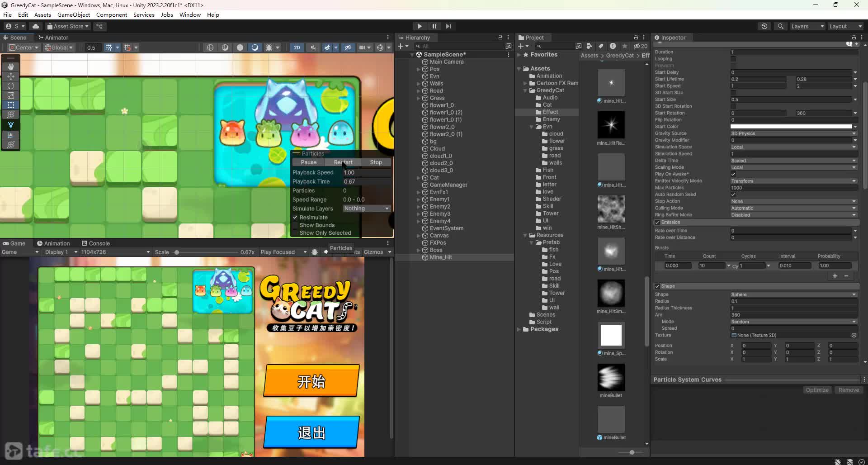
Task: Open the Layout dropdown in top toolbar
Action: (845, 26)
